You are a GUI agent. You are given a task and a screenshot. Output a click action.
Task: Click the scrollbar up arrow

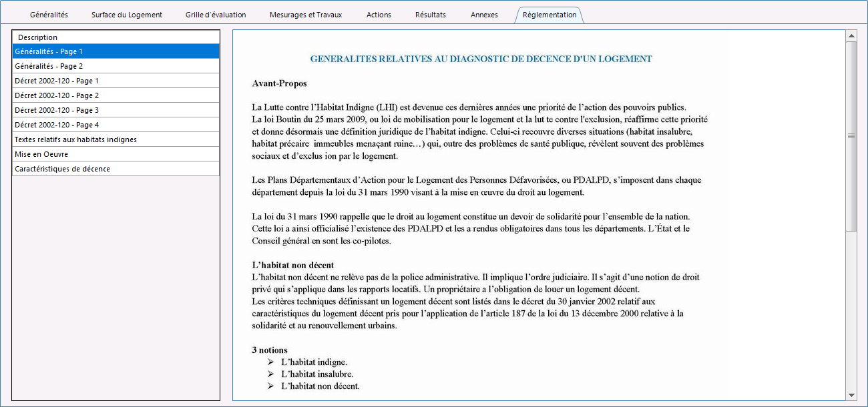click(851, 35)
